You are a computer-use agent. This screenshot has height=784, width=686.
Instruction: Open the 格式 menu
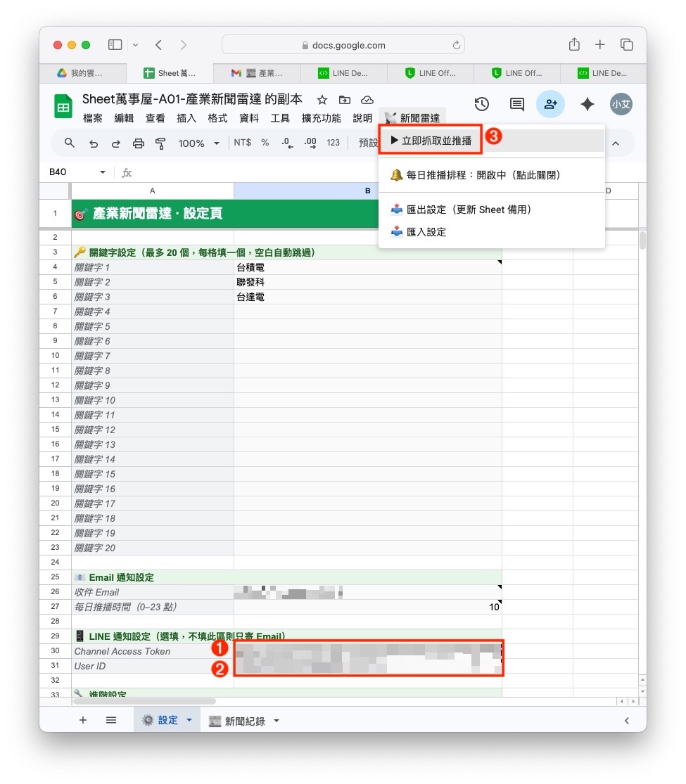pyautogui.click(x=217, y=118)
